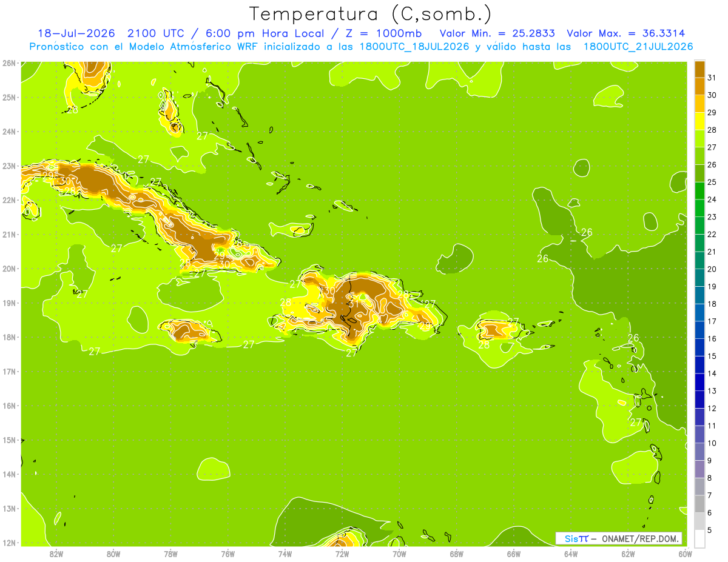Click the '25N' latitude axis label
This screenshot has height=562, width=728.
pyautogui.click(x=8, y=97)
